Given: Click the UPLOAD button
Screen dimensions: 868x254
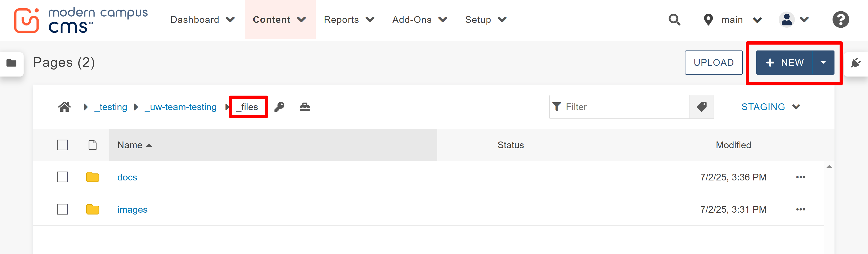Looking at the screenshot, I should click(713, 62).
